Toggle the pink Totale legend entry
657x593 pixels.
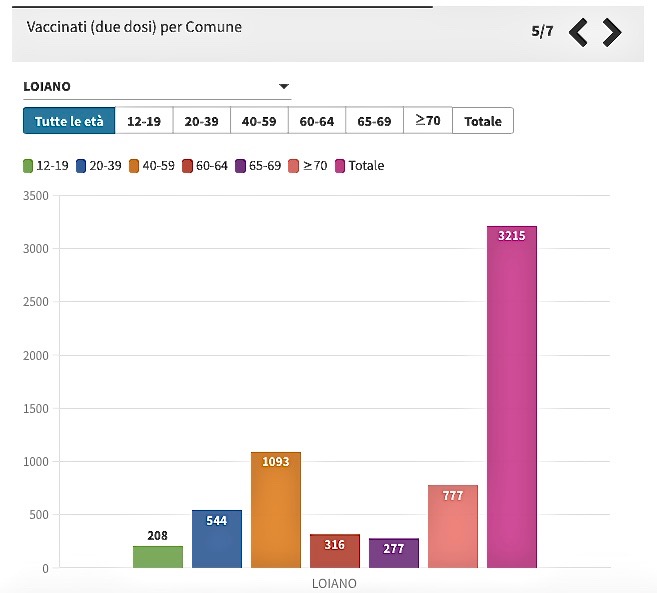click(x=360, y=166)
